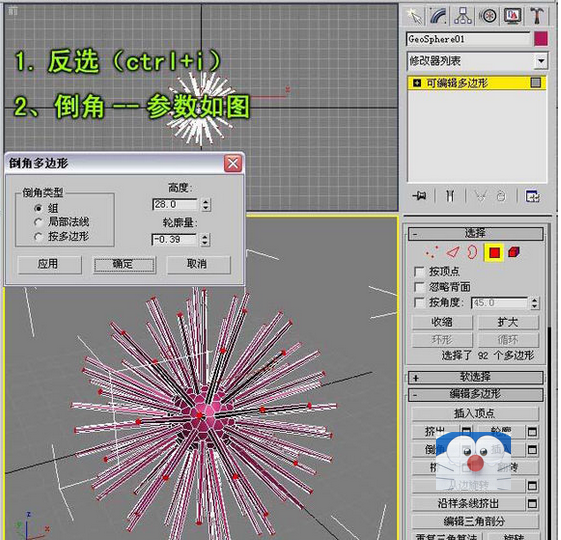Click the 高度 spinner arrows
Viewport: 561px width, 540px height.
tap(205, 205)
